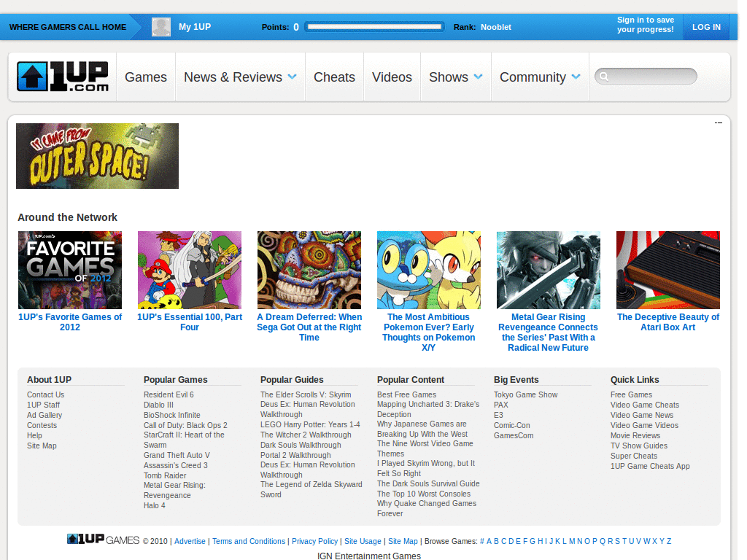Open the Metal Gear Rising Revengeance article thumbnail
Image resolution: width=747 pixels, height=560 pixels.
point(548,270)
